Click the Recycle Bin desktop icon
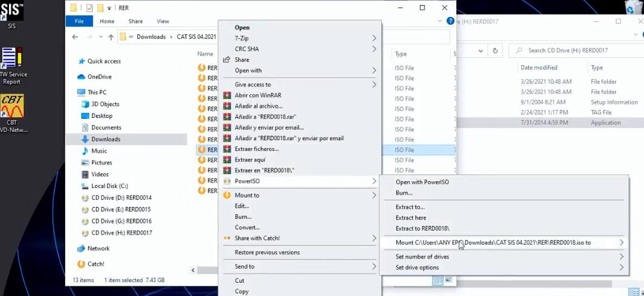This screenshot has width=644, height=296. point(635,6)
